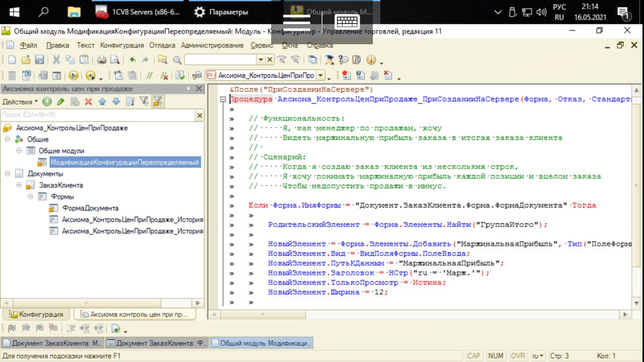Close the Аксиома контроль цен panel

point(199,88)
